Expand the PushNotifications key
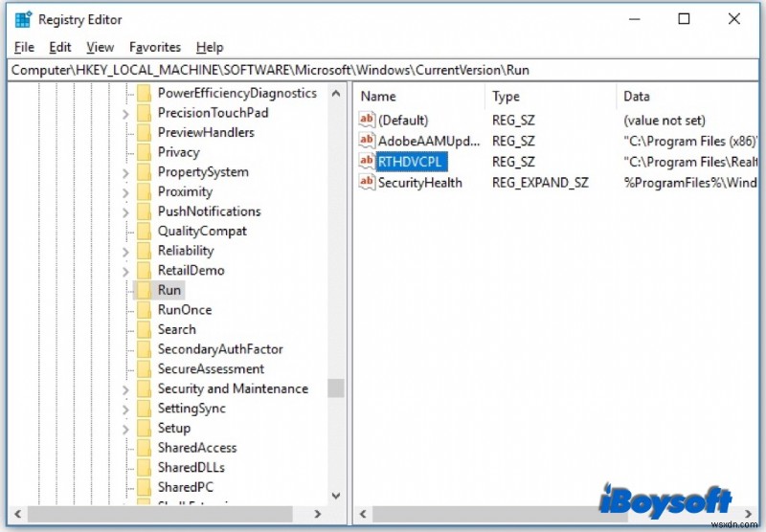This screenshot has width=766, height=532. [x=125, y=212]
